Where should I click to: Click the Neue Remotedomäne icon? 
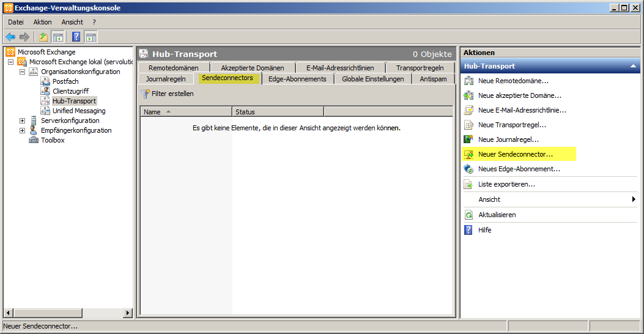[468, 81]
